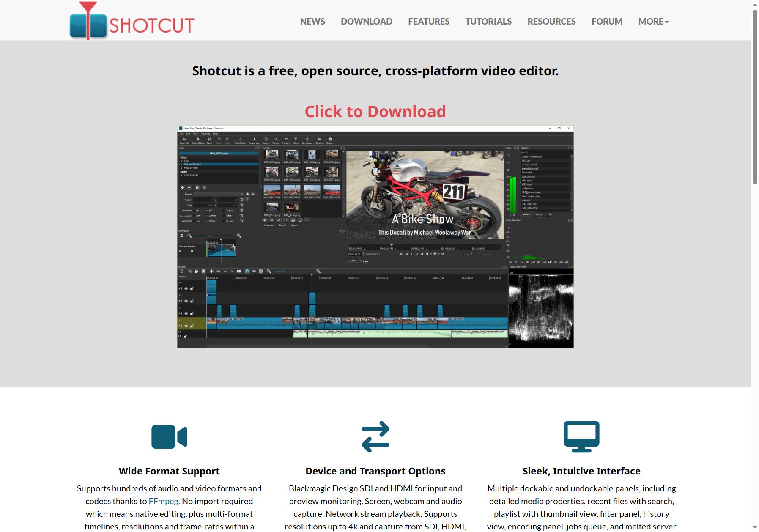Click the 'Shotcut is a free, open source' headline
The image size is (759, 532).
(375, 71)
